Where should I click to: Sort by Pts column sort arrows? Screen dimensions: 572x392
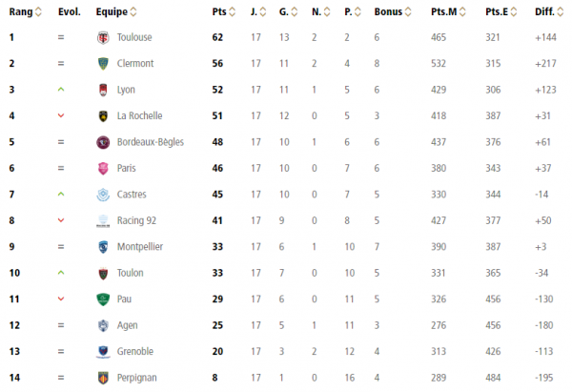pyautogui.click(x=232, y=12)
